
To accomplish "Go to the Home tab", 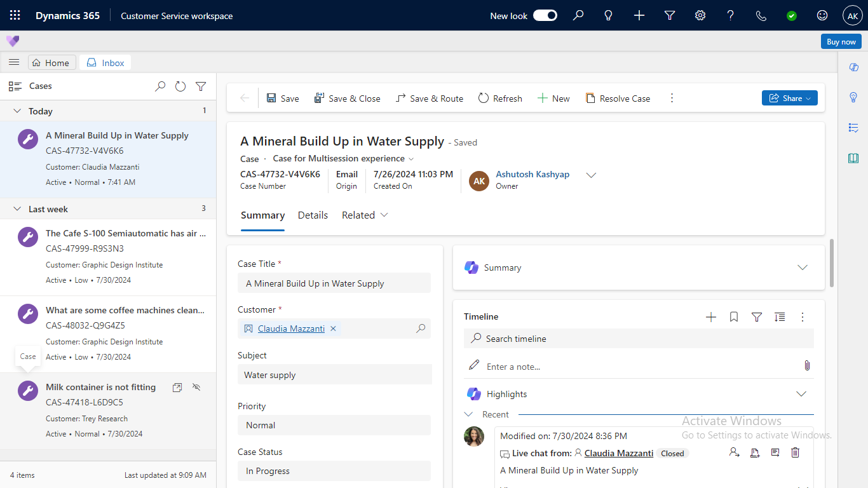I will click(x=51, y=63).
